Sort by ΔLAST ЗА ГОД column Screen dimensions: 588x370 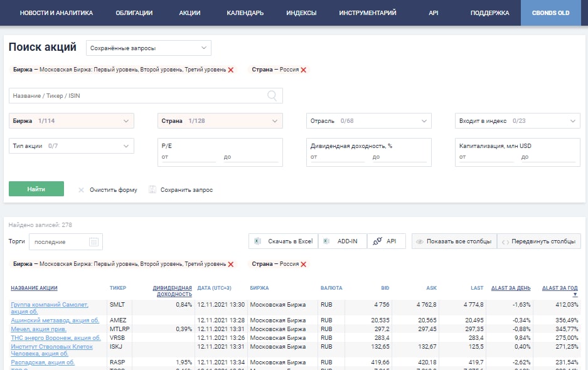(560, 288)
